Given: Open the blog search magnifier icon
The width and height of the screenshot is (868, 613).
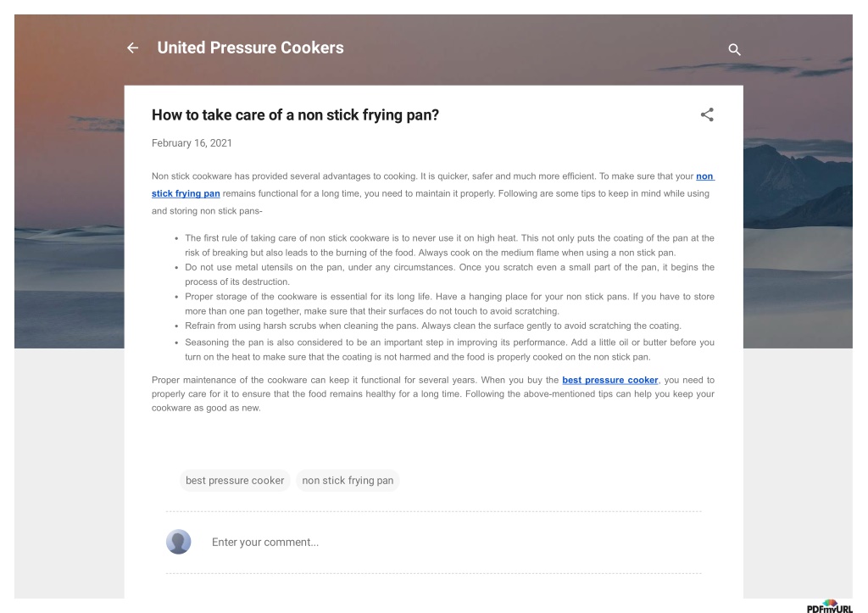Looking at the screenshot, I should coord(734,49).
